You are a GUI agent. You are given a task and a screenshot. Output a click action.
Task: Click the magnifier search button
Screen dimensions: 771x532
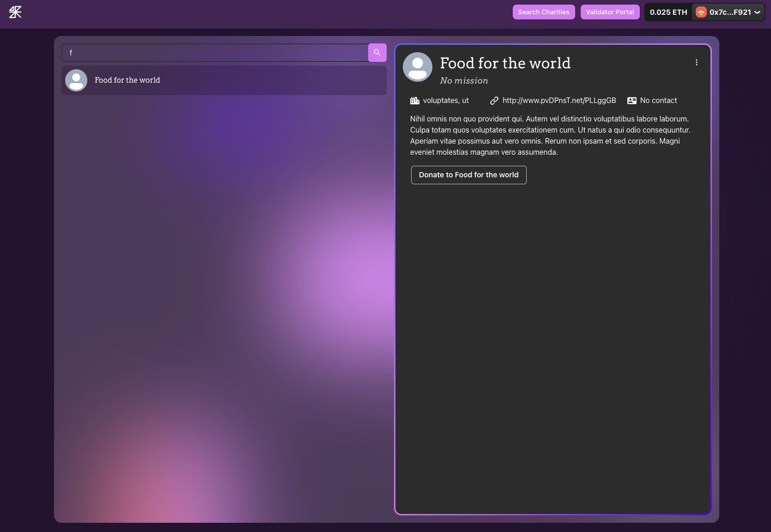[377, 53]
